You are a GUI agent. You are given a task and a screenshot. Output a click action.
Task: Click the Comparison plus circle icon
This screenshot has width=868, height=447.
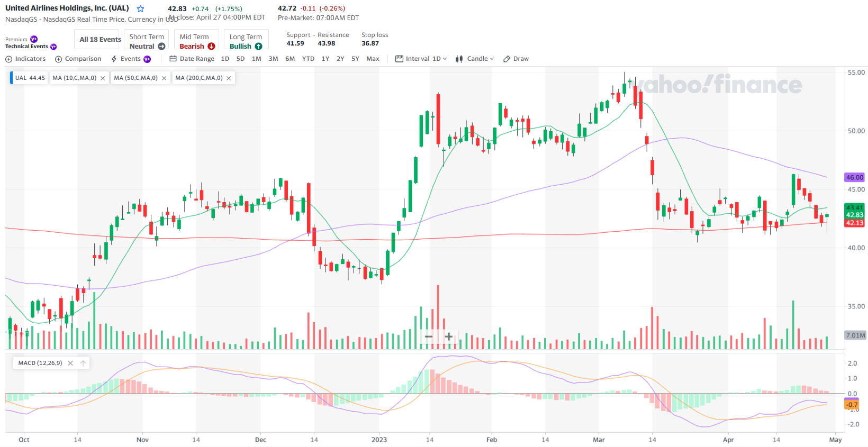(58, 59)
